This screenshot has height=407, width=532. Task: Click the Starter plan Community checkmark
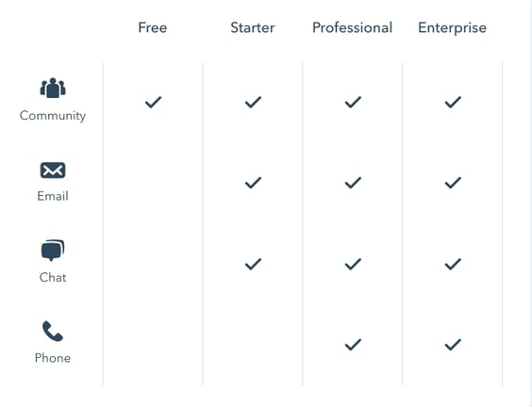(x=253, y=102)
